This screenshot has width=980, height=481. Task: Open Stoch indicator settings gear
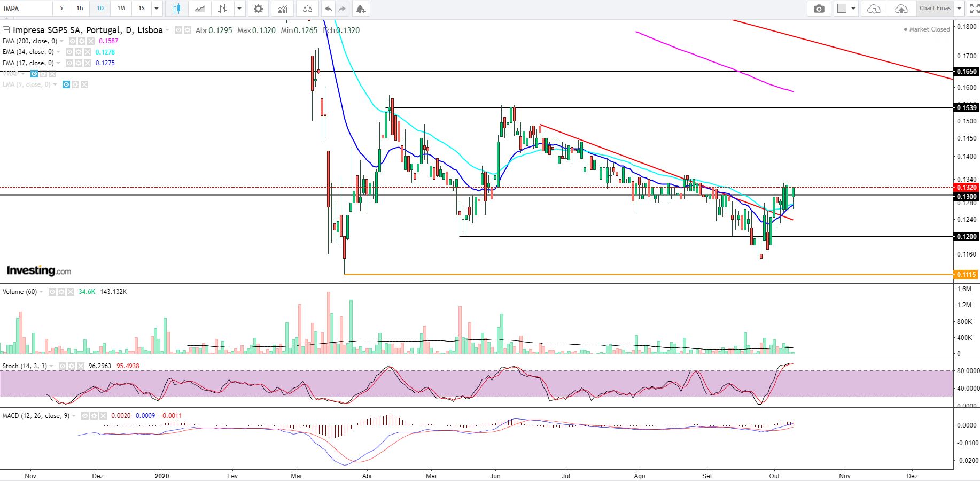(71, 366)
